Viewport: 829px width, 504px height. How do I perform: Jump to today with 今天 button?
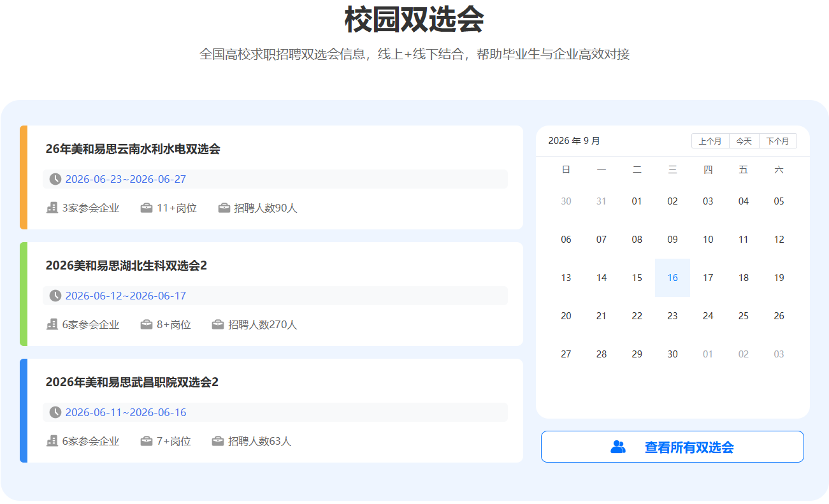(744, 141)
